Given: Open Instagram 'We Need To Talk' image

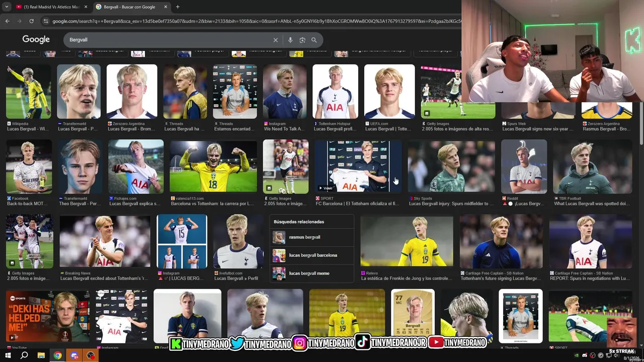Looking at the screenshot, I should pos(285,92).
